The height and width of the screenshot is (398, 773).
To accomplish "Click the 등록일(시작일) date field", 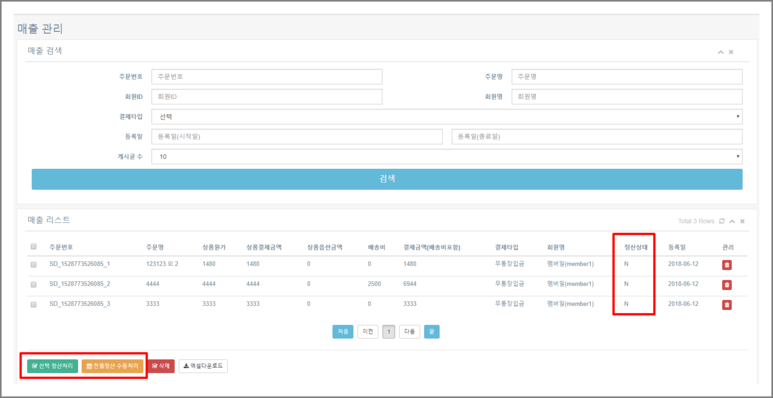I will [297, 137].
